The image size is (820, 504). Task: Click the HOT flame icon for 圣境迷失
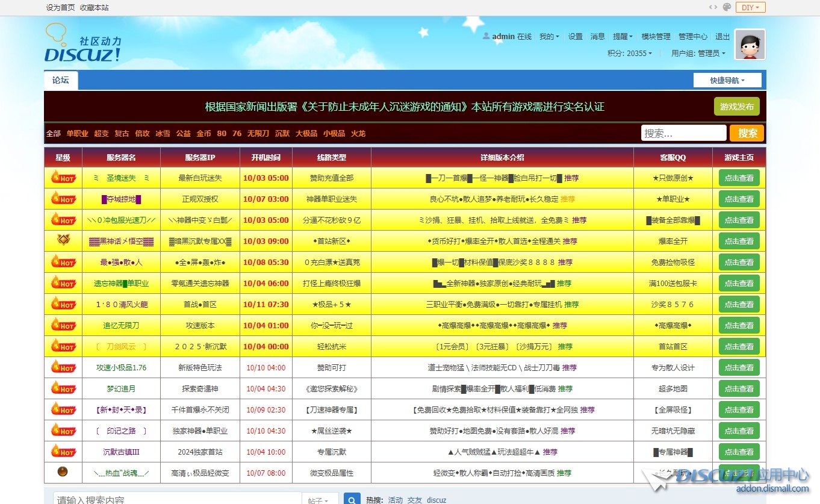click(63, 178)
